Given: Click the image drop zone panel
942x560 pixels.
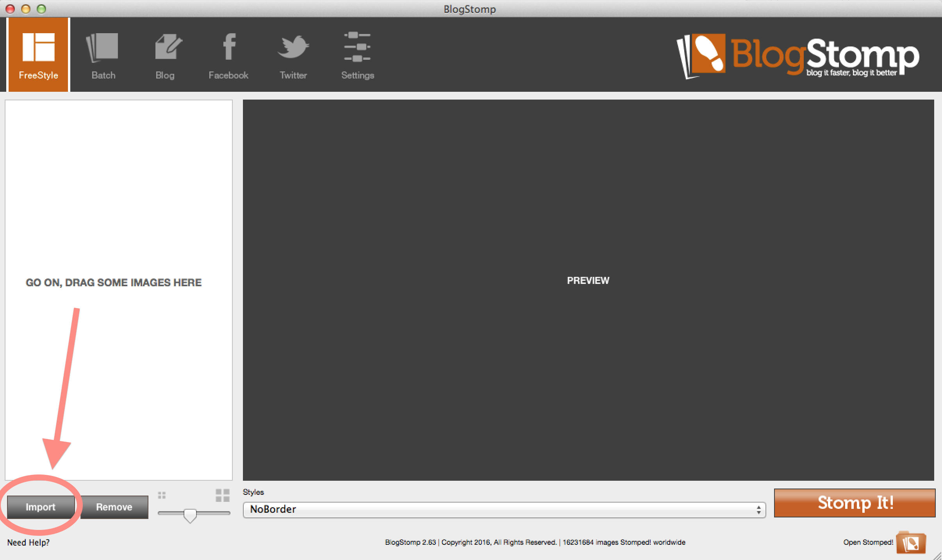Looking at the screenshot, I should pos(119,290).
